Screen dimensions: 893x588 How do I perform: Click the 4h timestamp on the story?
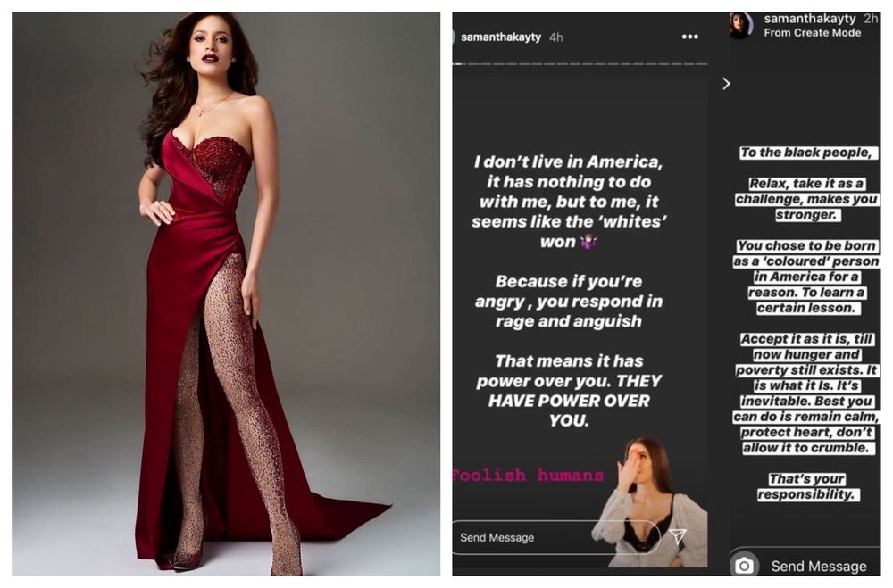point(555,37)
